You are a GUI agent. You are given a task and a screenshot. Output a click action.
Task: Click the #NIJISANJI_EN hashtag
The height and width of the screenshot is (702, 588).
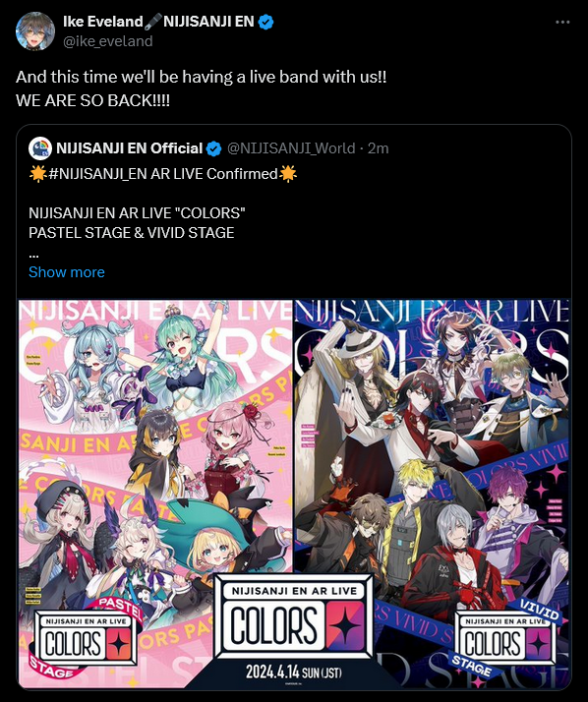pyautogui.click(x=98, y=174)
